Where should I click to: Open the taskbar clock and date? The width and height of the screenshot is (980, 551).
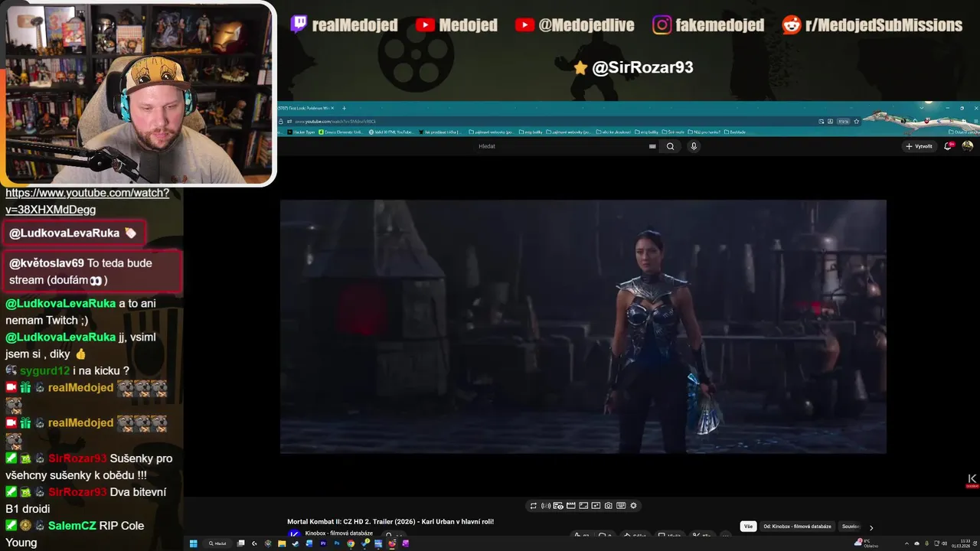(962, 543)
